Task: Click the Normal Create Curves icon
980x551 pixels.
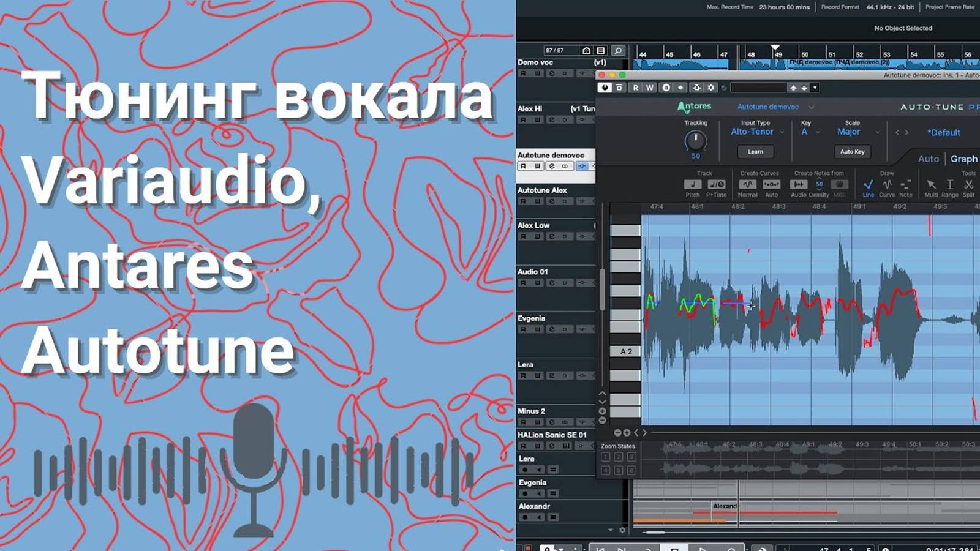Action: click(749, 184)
